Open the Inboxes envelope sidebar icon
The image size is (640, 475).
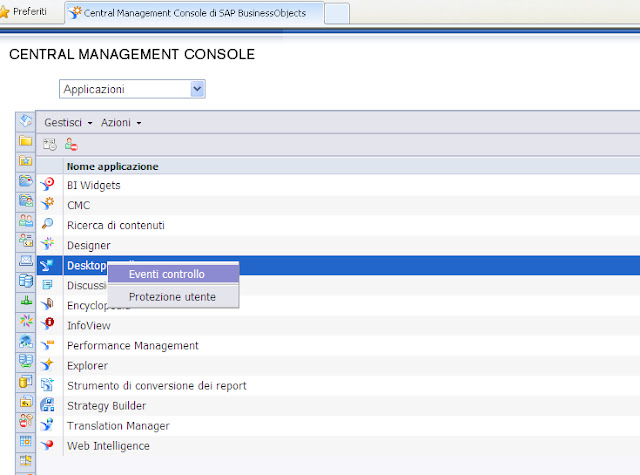26,260
